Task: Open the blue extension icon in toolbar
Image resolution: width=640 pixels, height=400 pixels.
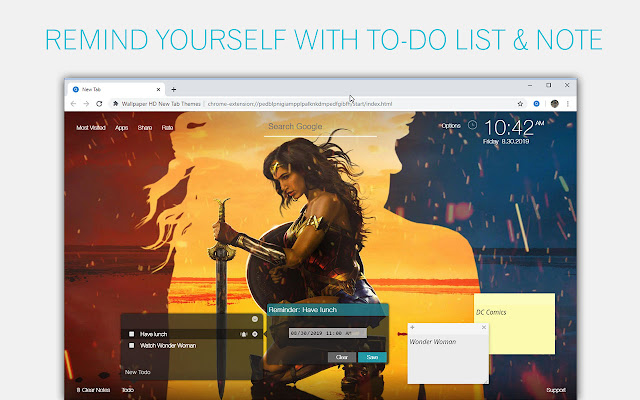Action: pyautogui.click(x=536, y=104)
